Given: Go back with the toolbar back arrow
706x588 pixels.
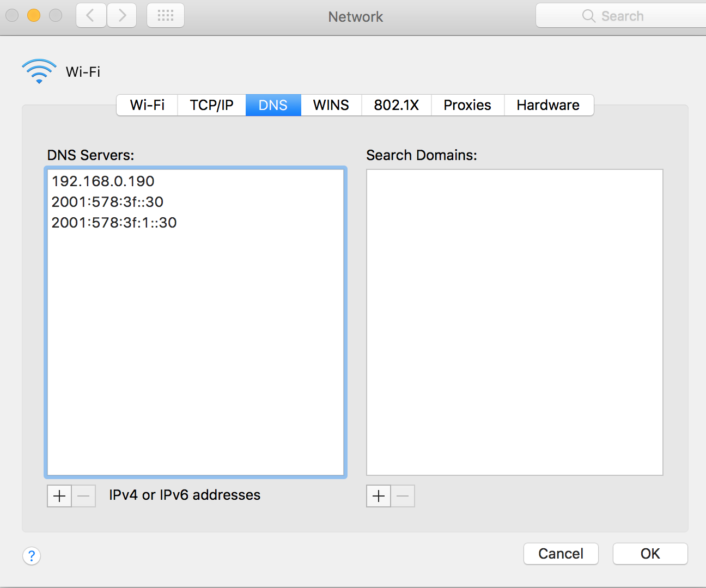Looking at the screenshot, I should point(91,15).
